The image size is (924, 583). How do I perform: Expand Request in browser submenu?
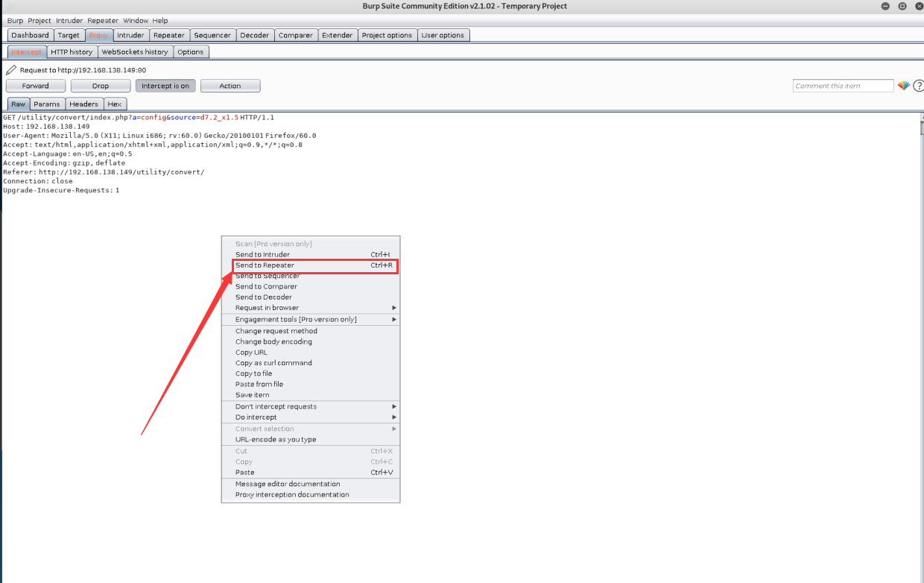pyautogui.click(x=311, y=308)
